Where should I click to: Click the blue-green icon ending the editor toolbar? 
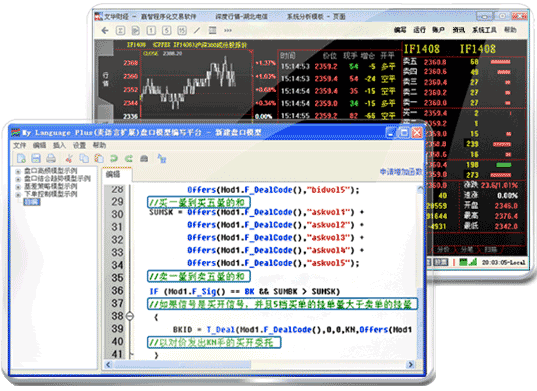(x=162, y=158)
